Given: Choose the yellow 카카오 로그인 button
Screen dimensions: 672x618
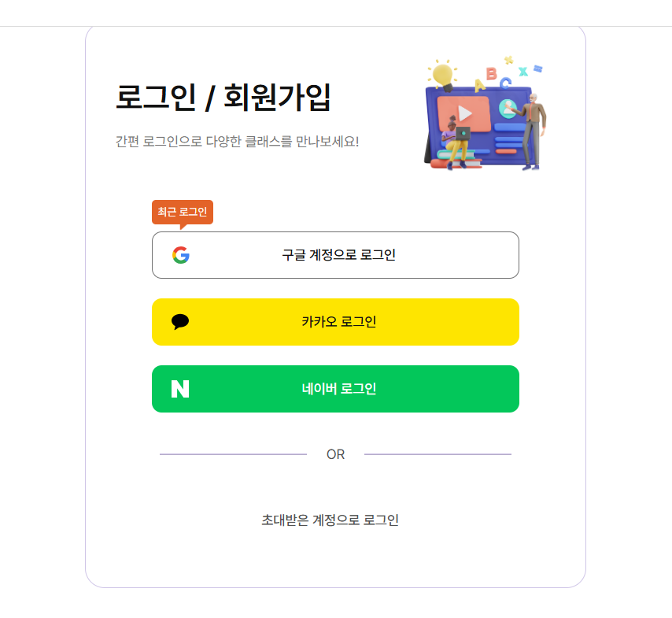Looking at the screenshot, I should tap(335, 322).
